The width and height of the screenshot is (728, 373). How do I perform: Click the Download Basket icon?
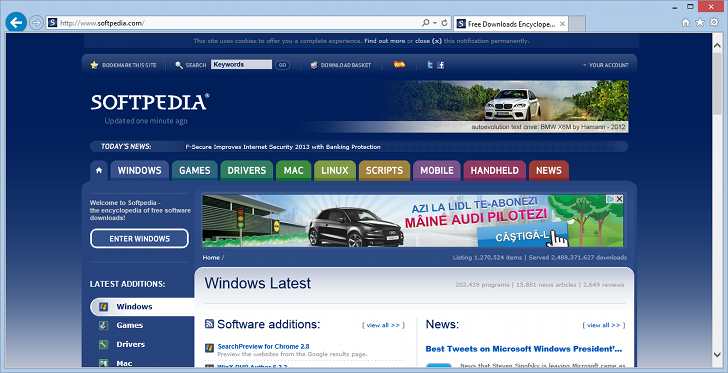(x=314, y=65)
